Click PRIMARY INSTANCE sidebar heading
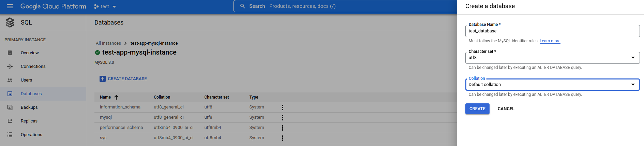The width and height of the screenshot is (644, 146). tap(25, 40)
